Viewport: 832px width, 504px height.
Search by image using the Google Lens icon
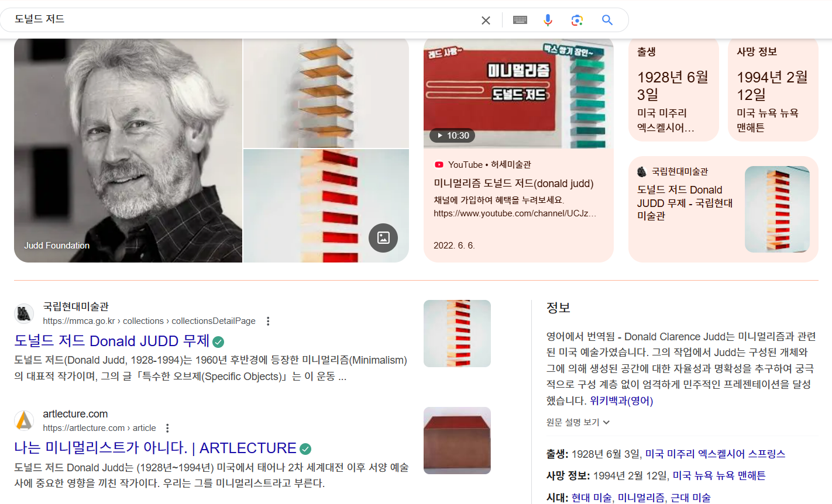point(577,19)
